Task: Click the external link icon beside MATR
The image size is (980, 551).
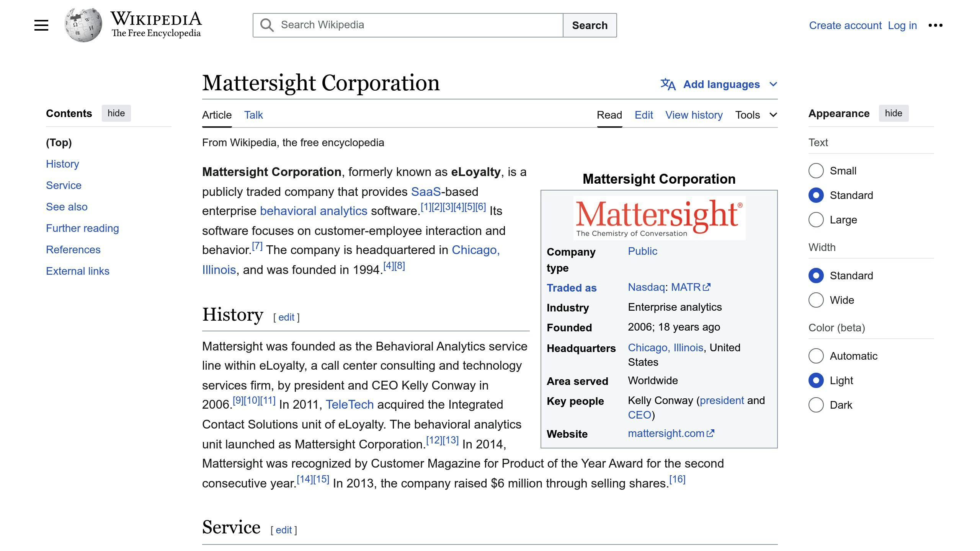Action: click(x=707, y=287)
